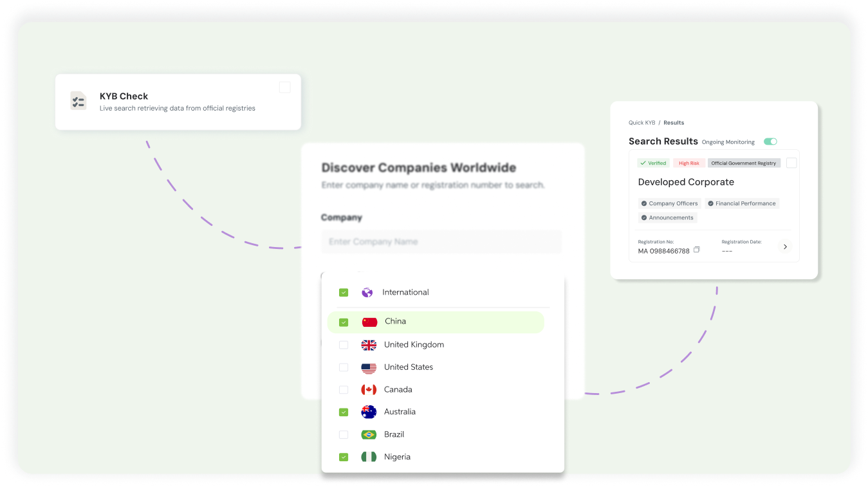Click the Canada flag icon

[x=369, y=390]
